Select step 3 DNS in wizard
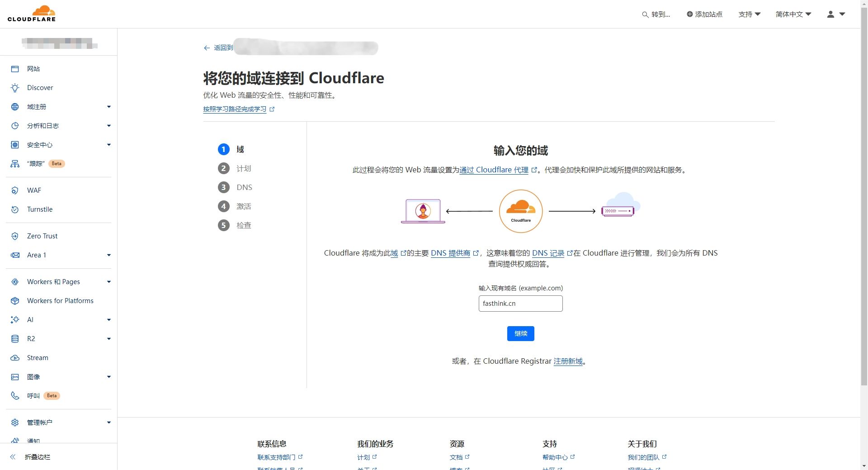The width and height of the screenshot is (868, 470). 235,187
